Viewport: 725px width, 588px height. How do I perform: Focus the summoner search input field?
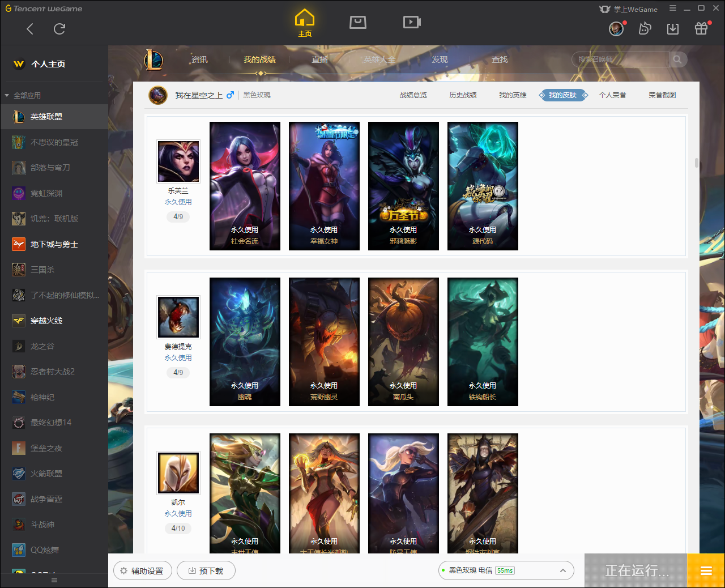(x=621, y=59)
